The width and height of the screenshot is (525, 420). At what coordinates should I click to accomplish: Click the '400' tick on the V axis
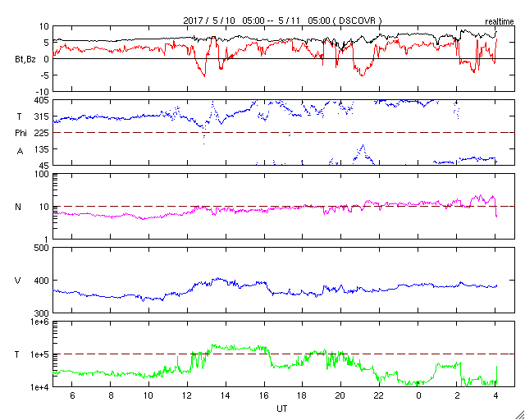(43, 281)
